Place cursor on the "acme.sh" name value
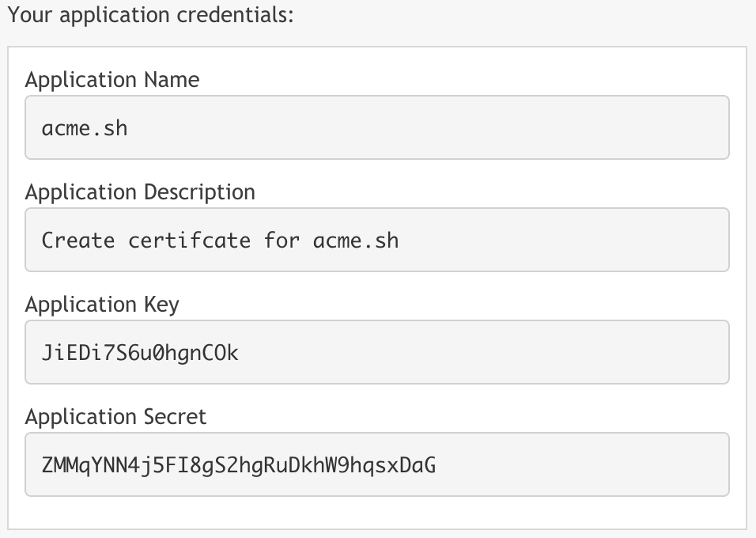Viewport: 756px width, 538px height. pyautogui.click(x=85, y=127)
